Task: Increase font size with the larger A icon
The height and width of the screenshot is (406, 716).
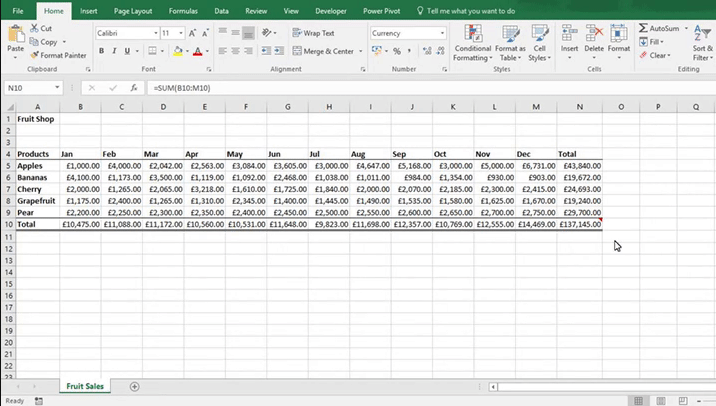Action: [193, 33]
